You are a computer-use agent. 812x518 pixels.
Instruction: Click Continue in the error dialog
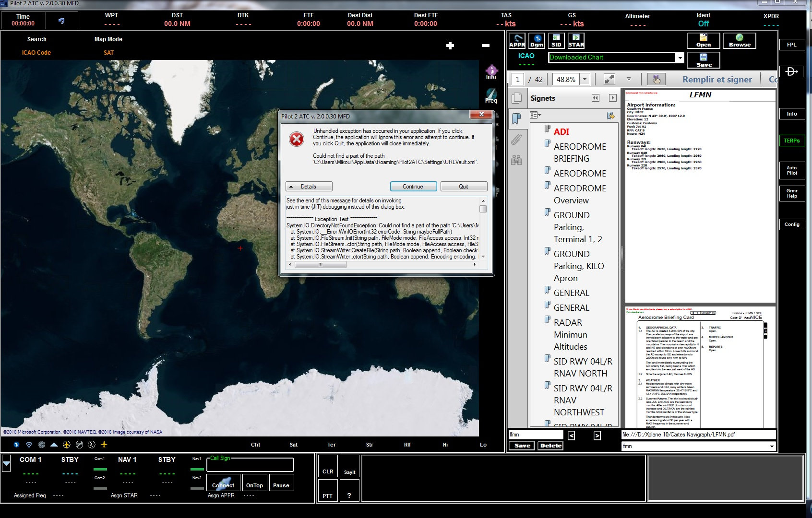click(x=413, y=187)
